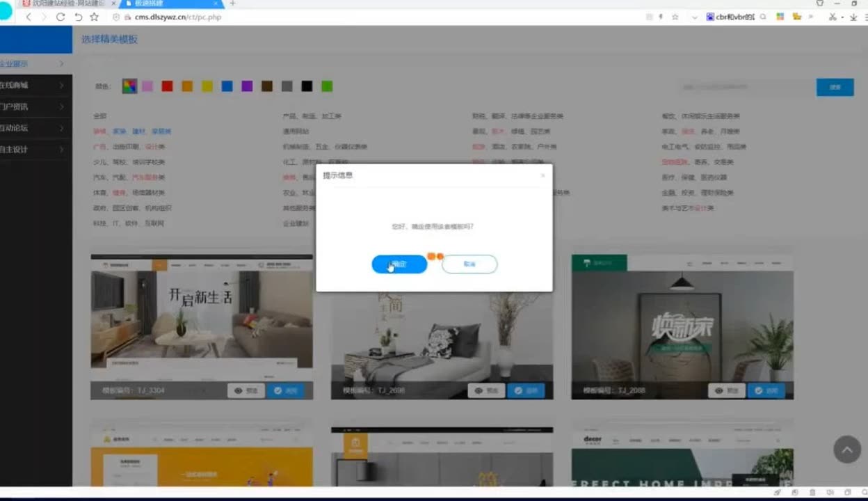
Task: Bookmark this page with the star icon
Action: coord(95,17)
